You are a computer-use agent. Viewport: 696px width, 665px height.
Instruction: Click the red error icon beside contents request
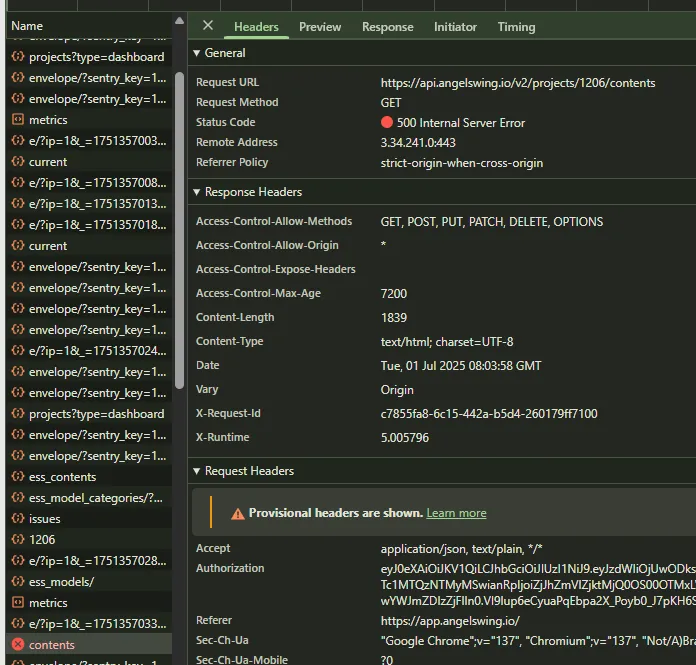(17, 645)
